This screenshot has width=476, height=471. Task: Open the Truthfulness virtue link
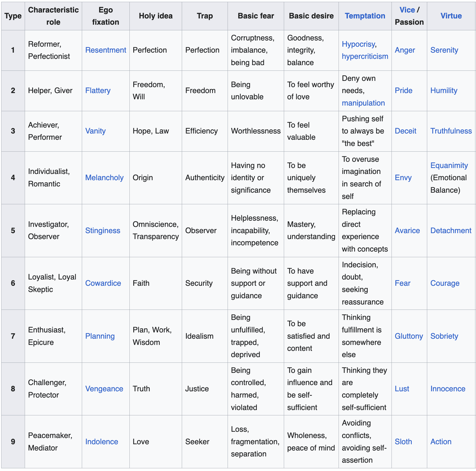(451, 131)
